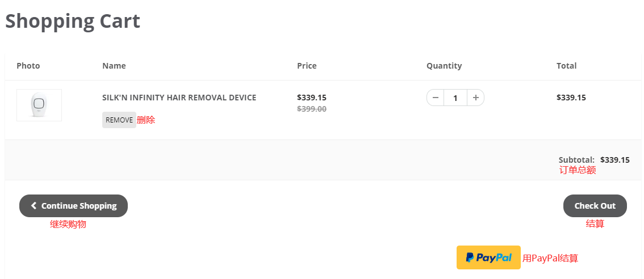Select the Name column header
Screen dimensions: 644x279
(114, 66)
